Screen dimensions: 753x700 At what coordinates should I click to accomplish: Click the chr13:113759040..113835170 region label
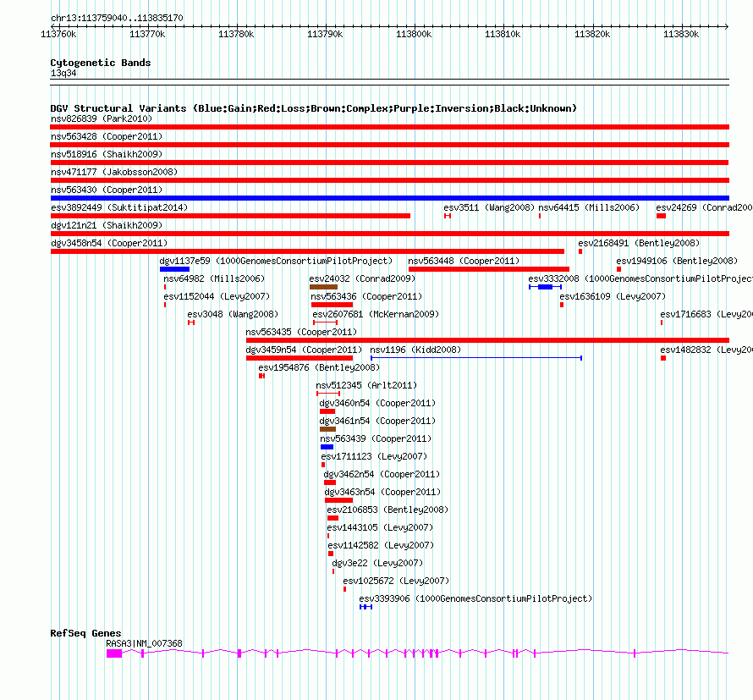click(x=117, y=18)
